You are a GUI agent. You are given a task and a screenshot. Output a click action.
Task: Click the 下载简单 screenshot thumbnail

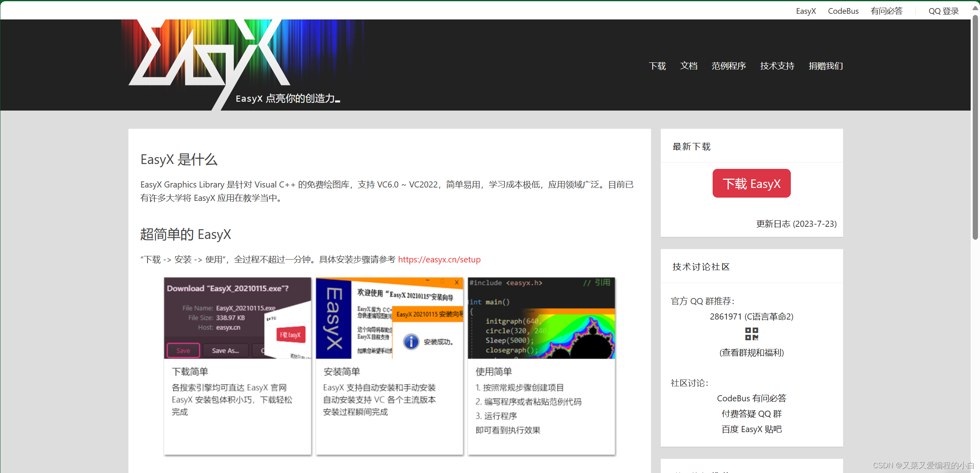coord(237,318)
